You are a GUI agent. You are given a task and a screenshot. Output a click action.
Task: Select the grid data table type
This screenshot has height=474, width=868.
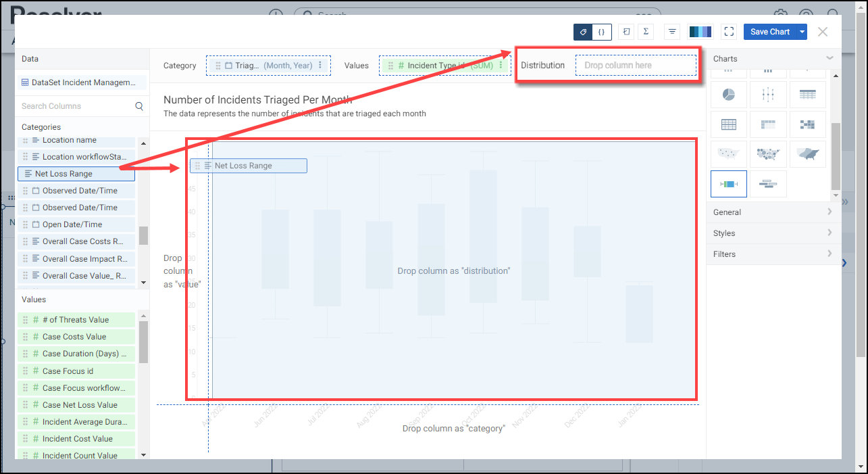tap(729, 124)
